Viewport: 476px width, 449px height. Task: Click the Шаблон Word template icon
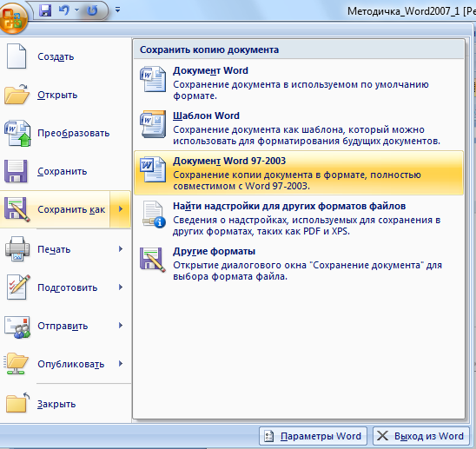pos(153,124)
